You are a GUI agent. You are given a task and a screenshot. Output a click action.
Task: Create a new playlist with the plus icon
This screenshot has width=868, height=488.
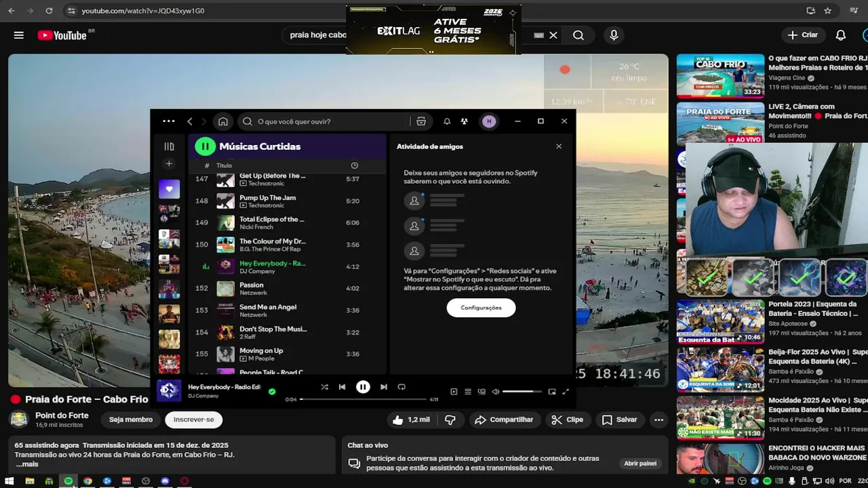[169, 163]
